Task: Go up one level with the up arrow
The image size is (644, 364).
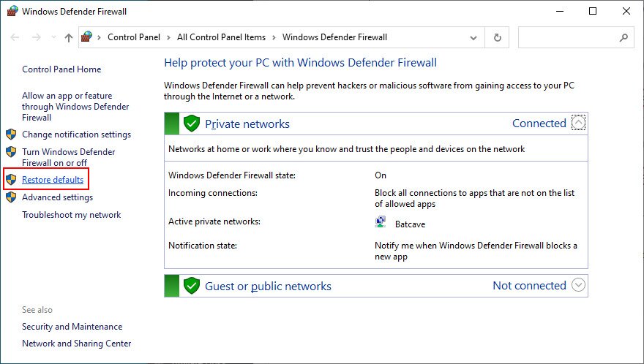Action: tap(69, 37)
